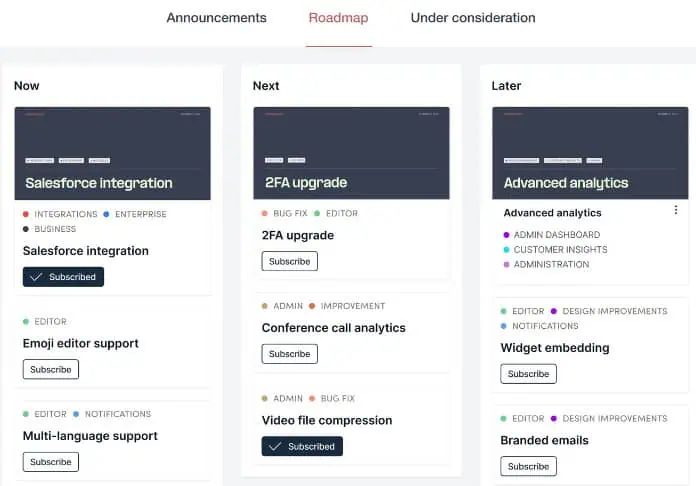The width and height of the screenshot is (696, 486).
Task: Click EDITOR tag on 2FA upgrade
Action: pos(336,213)
